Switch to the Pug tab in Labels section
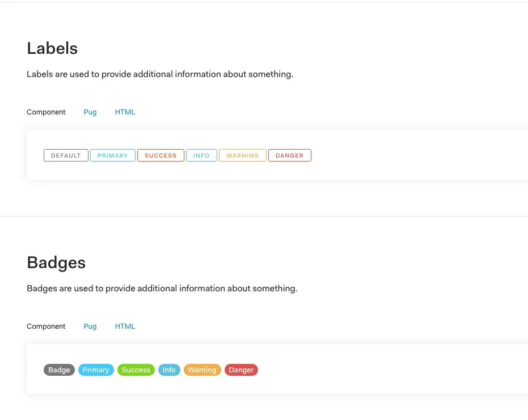Viewport: 528px width, 420px height. click(x=90, y=112)
